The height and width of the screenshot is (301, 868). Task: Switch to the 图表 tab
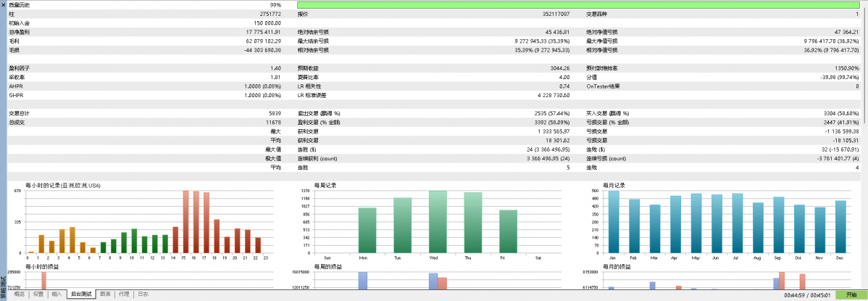point(105,294)
